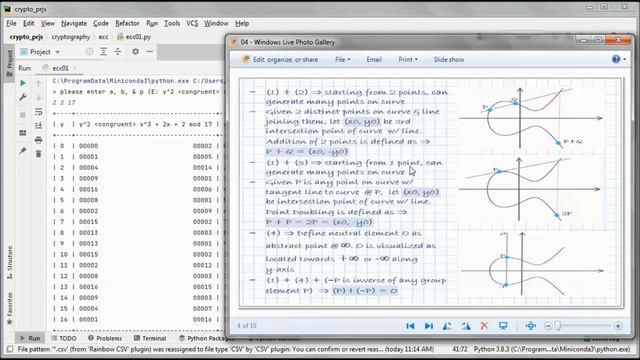
Task: Click Edit, organize, or share in Photo Gallery
Action: point(280,60)
